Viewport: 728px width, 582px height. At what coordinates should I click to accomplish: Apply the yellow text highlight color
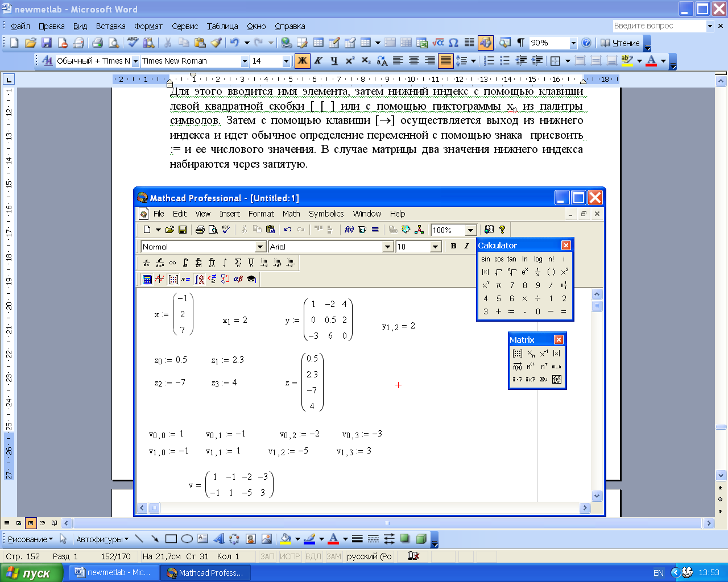coord(627,61)
